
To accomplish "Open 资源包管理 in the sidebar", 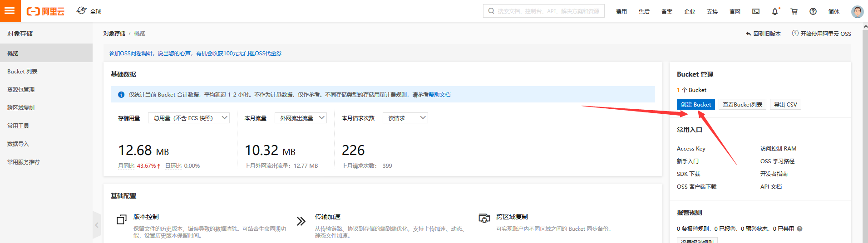I will pyautogui.click(x=46, y=89).
